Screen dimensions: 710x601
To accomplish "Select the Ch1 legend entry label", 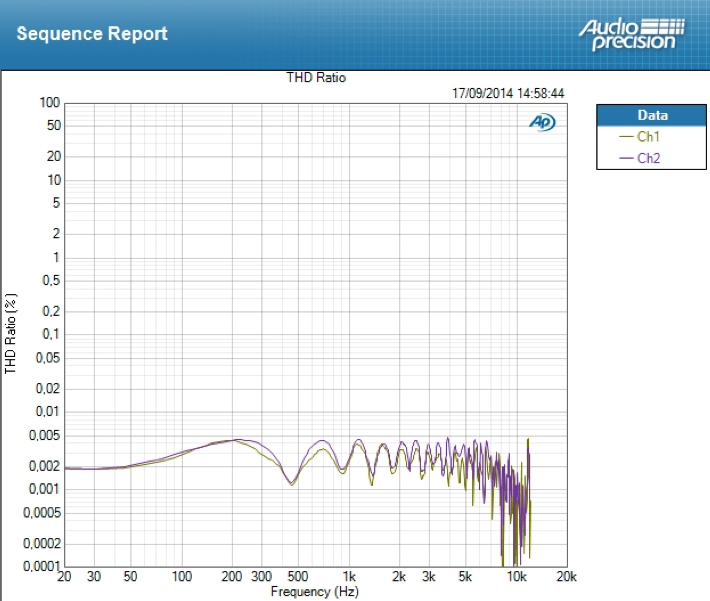I will [648, 137].
